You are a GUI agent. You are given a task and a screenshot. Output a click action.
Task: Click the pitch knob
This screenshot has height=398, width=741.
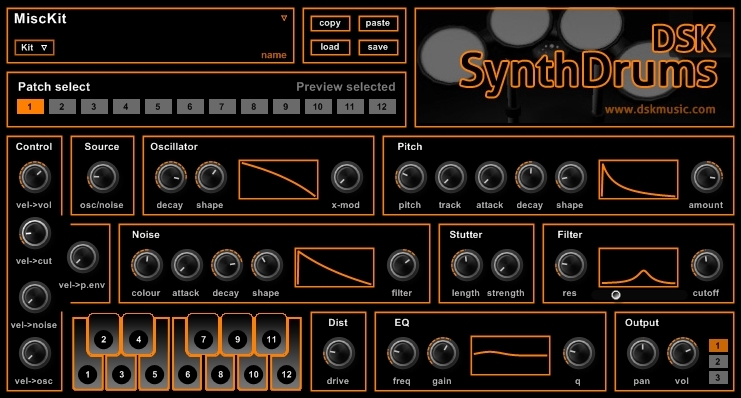point(410,177)
